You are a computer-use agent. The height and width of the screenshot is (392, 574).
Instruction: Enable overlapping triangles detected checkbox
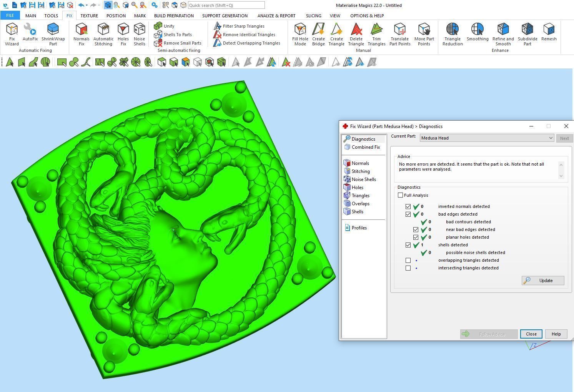(x=408, y=260)
